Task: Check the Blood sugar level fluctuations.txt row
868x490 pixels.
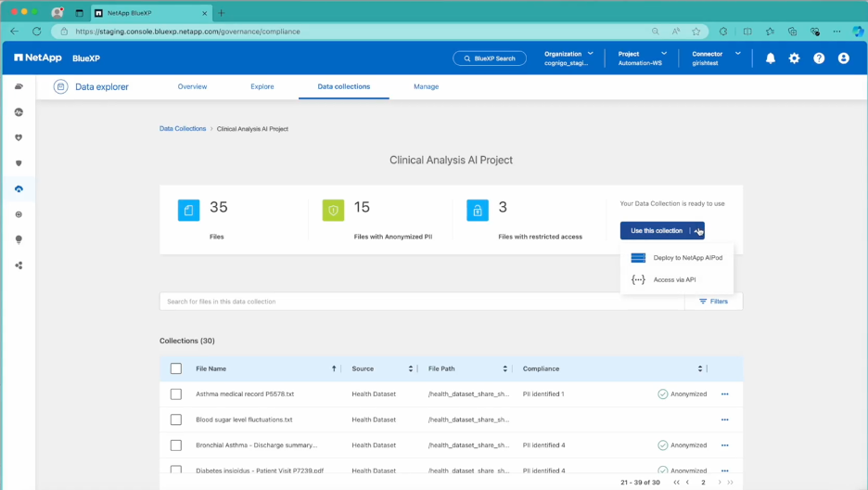Action: [176, 419]
